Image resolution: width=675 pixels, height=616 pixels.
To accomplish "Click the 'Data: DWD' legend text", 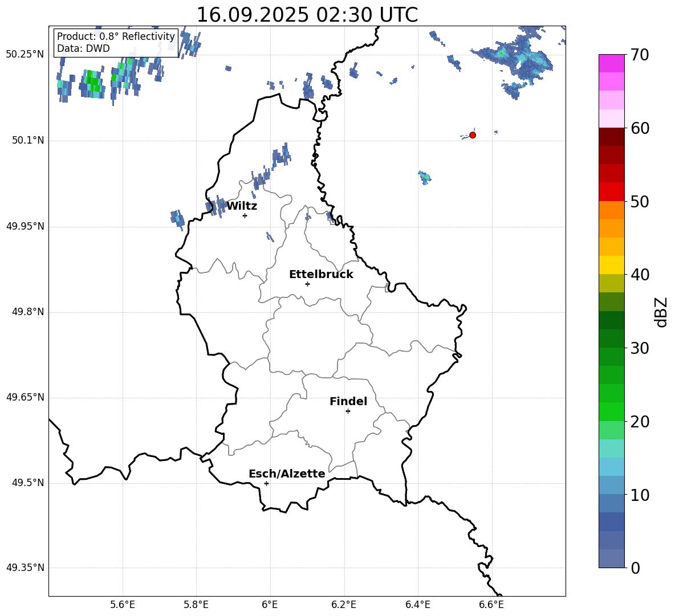I will [x=83, y=48].
